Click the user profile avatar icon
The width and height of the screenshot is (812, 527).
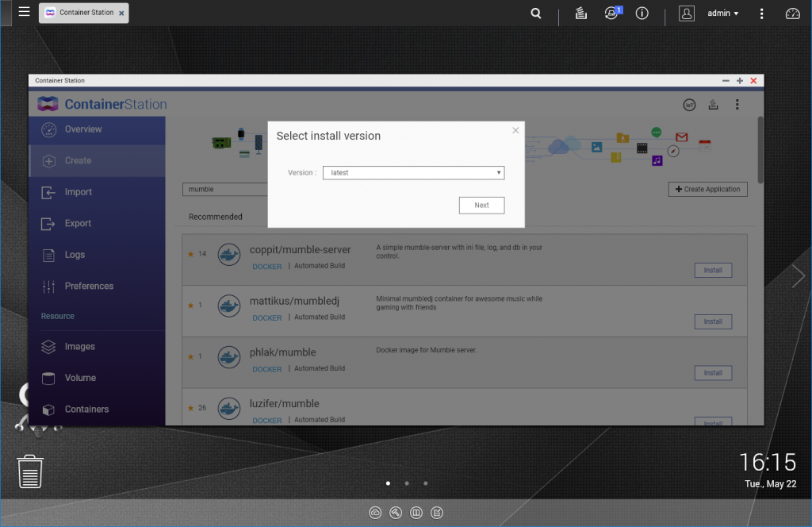coord(687,13)
